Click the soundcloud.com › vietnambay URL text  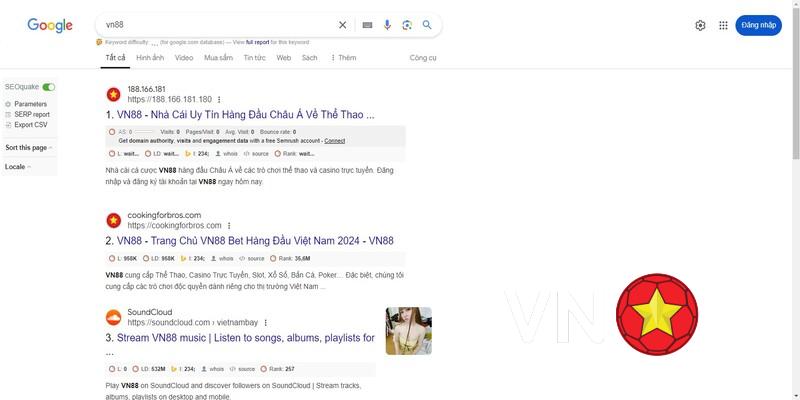pyautogui.click(x=193, y=322)
